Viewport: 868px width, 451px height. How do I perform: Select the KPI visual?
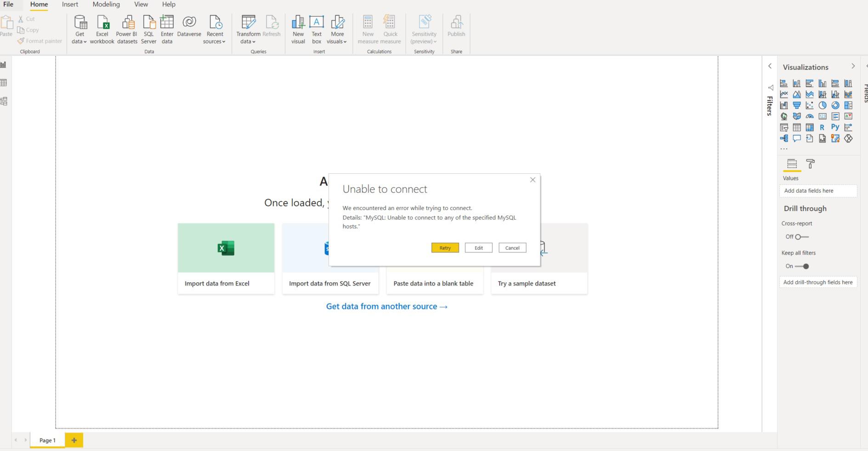click(x=848, y=116)
